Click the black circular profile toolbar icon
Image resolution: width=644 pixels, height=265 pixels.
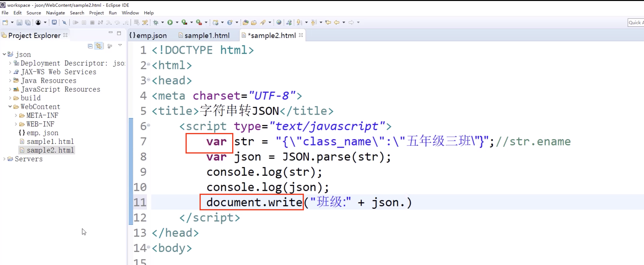38,22
